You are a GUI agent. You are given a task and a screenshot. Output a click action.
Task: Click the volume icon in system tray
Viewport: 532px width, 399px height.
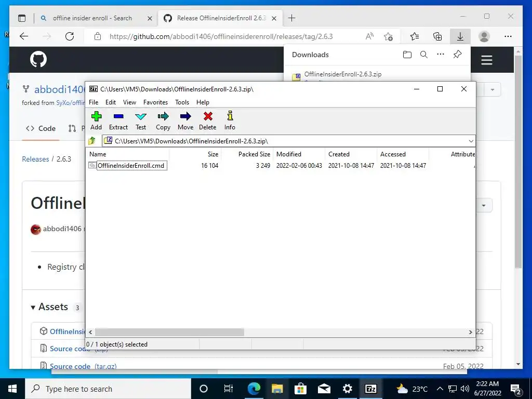[465, 389]
